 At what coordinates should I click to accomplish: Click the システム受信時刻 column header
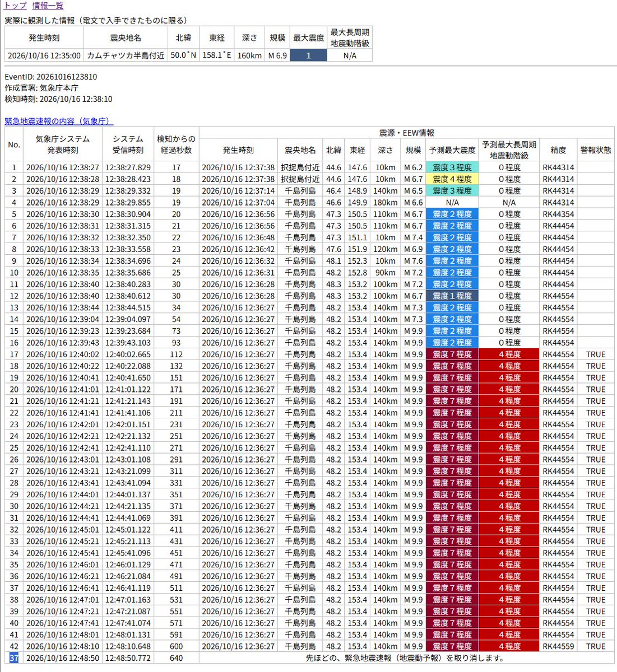point(128,144)
